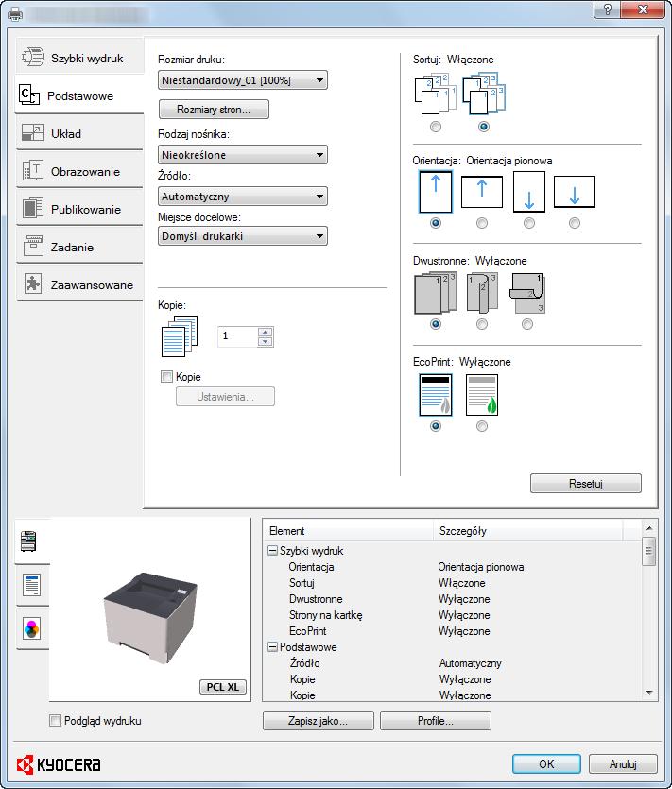Click the rotated portrait orientation icon
Screen dimensions: 672x789
[529, 192]
